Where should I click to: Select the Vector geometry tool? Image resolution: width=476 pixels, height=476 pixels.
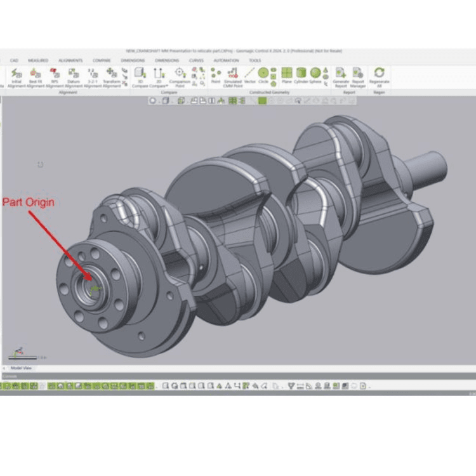(250, 76)
